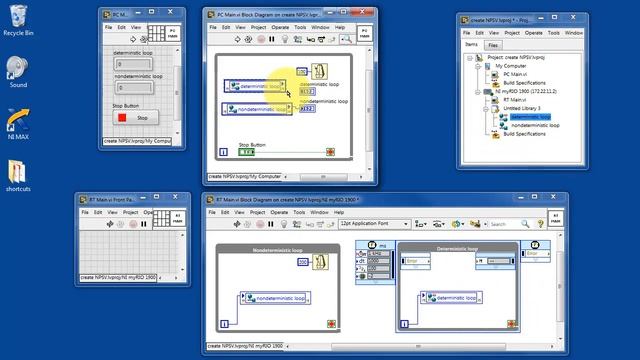This screenshot has width=640, height=360.
Task: Click magnifier search icon in RT Main diagram
Action: tap(525, 224)
